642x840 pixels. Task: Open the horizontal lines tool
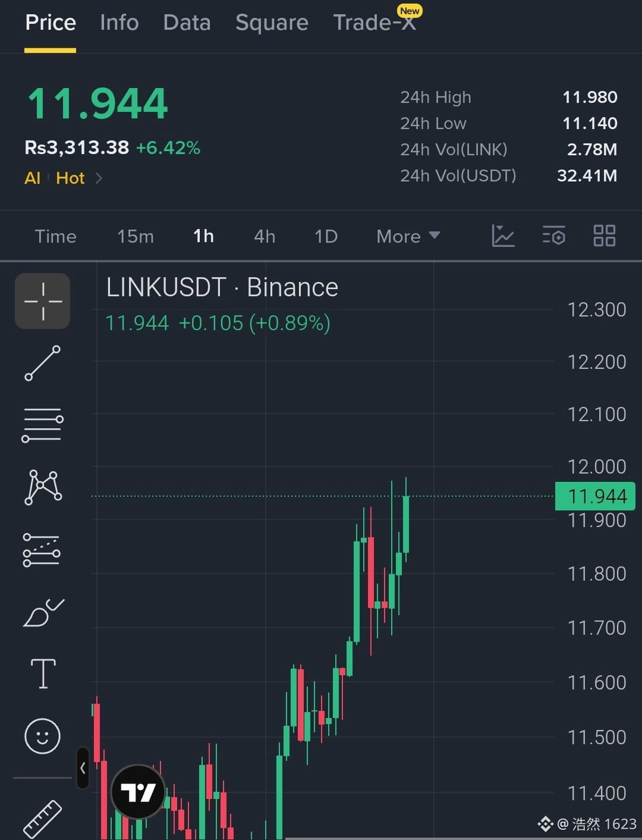(42, 425)
